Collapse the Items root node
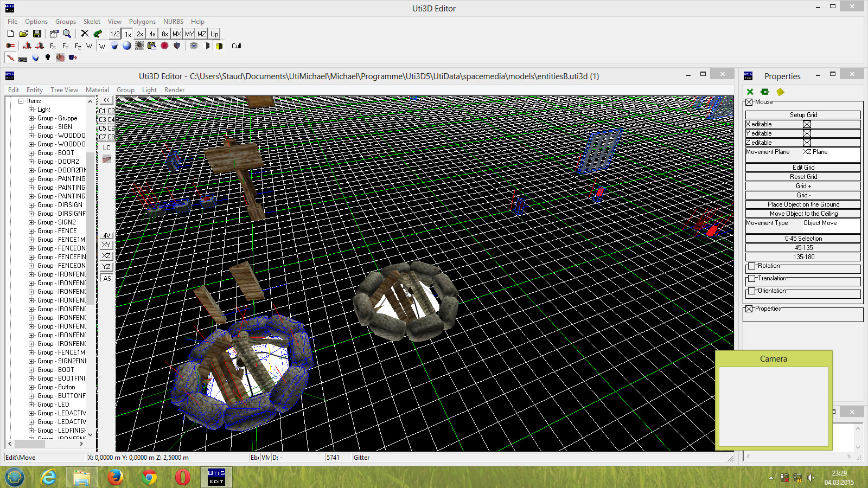This screenshot has width=868, height=488. [20, 100]
